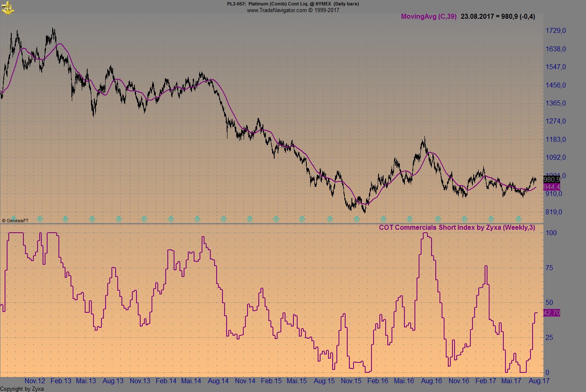
Task: Click the rollover marker nearest Feb.15
Action: (276, 219)
